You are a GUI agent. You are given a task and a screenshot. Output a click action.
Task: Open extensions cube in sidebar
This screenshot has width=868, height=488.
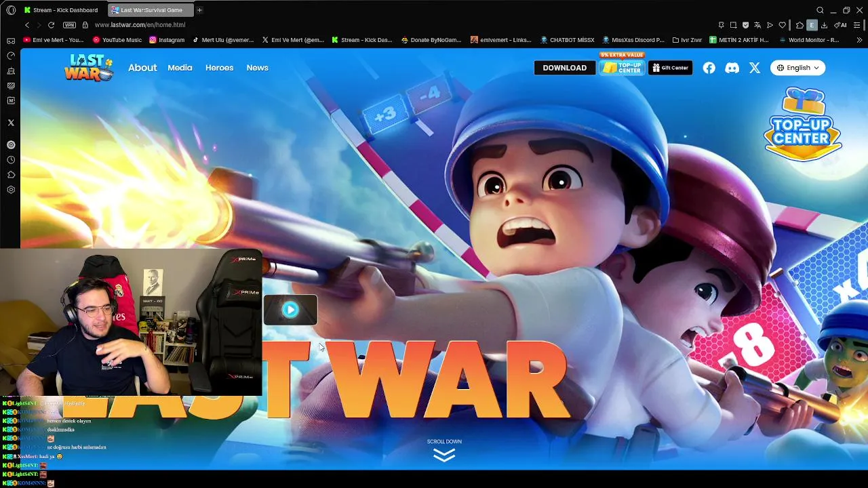click(11, 175)
